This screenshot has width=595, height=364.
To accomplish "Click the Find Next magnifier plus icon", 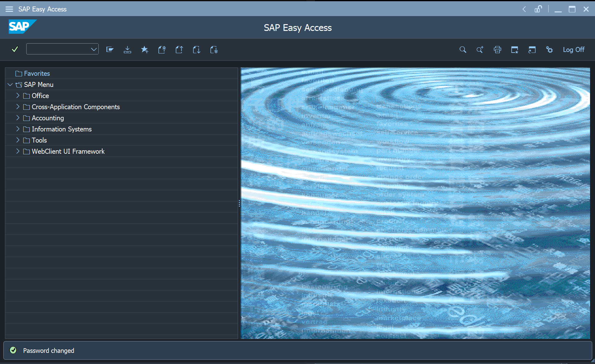I will 480,49.
